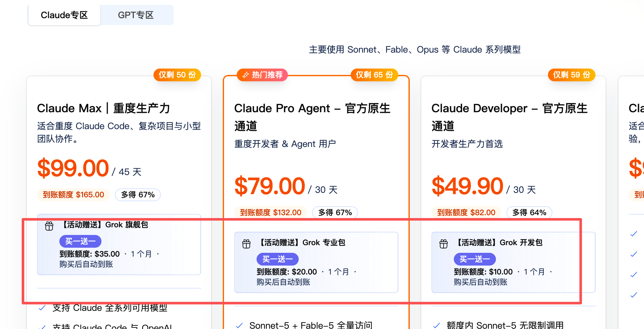
Task: Click 仅剩 50 份 badge on Claude Max
Action: [x=177, y=75]
